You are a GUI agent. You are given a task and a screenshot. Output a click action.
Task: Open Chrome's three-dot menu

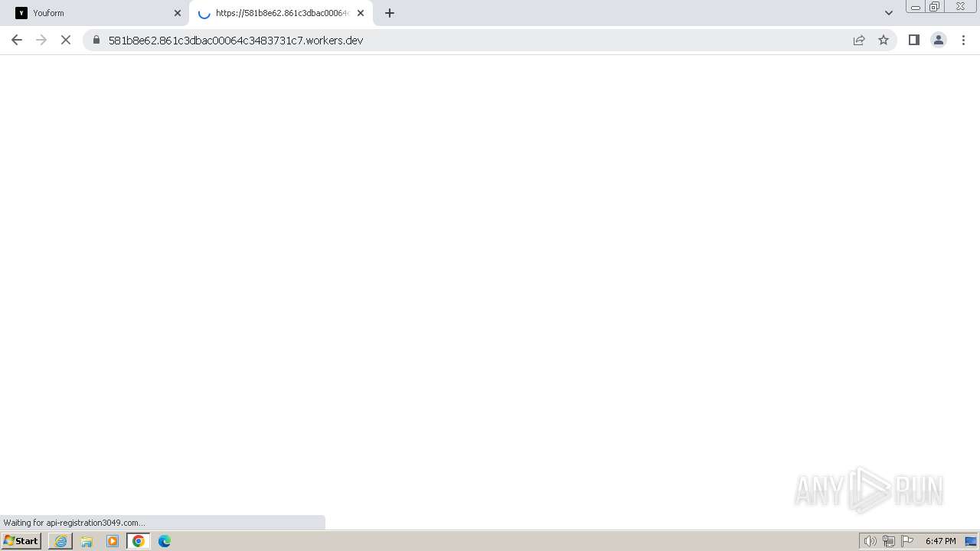pyautogui.click(x=963, y=40)
